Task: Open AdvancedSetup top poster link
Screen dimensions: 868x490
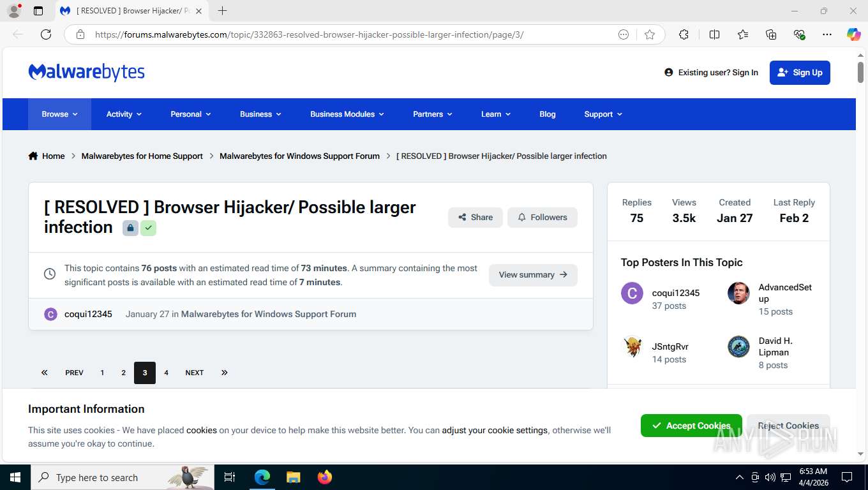Action: 785,293
